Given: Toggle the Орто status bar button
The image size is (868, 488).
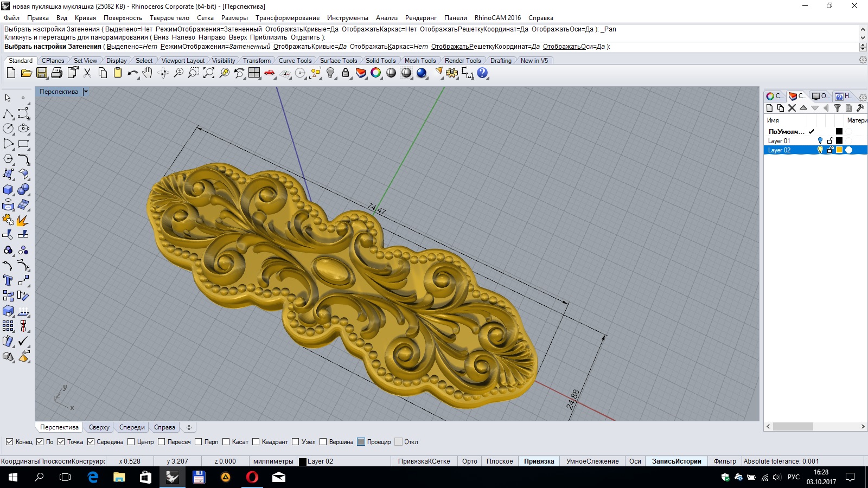Looking at the screenshot, I should click(x=469, y=461).
